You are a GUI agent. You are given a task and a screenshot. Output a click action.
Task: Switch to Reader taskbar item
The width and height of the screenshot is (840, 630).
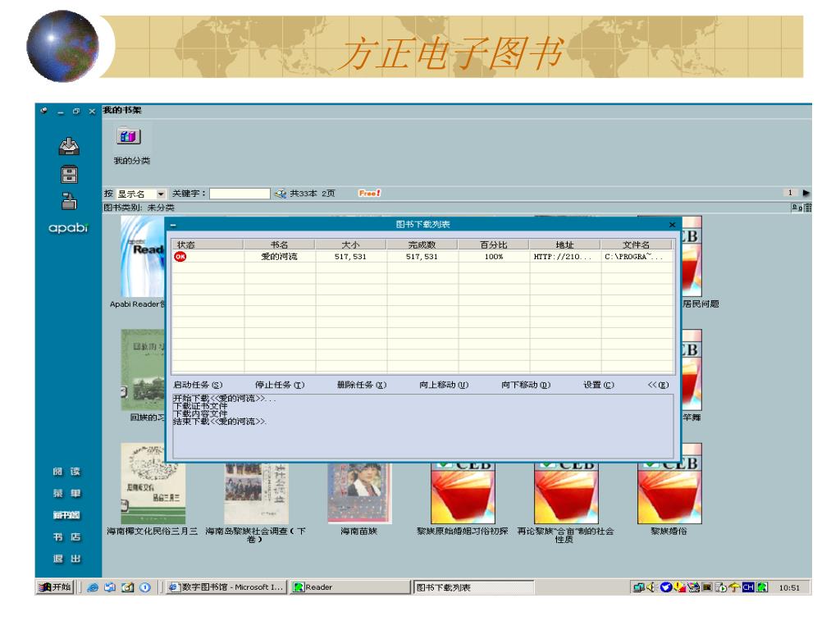(x=350, y=587)
